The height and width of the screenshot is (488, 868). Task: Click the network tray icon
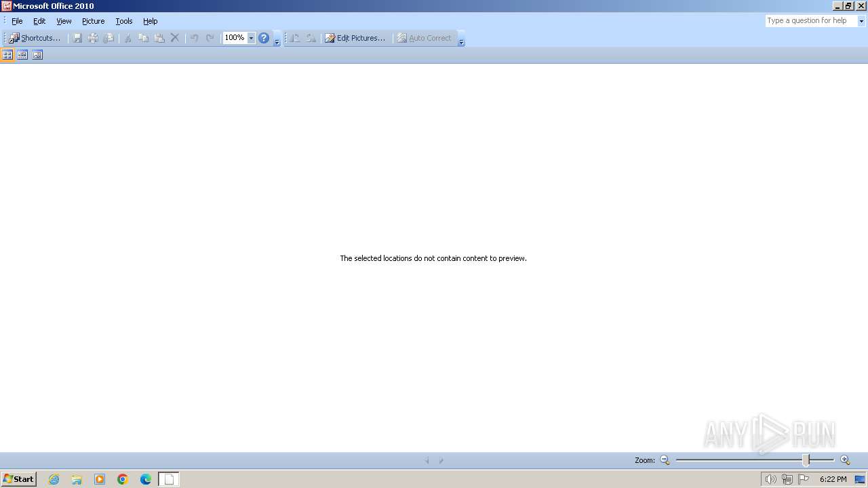(787, 479)
